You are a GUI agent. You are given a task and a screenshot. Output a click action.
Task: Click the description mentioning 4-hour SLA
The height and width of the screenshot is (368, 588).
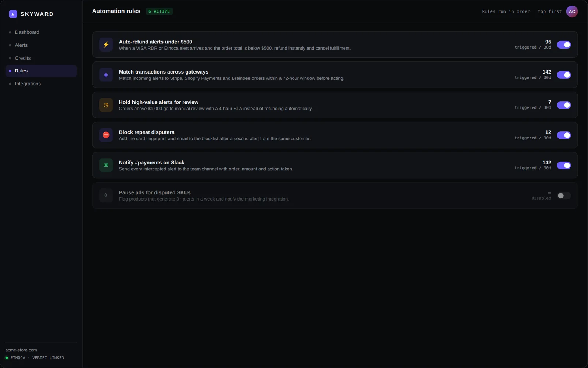click(216, 109)
